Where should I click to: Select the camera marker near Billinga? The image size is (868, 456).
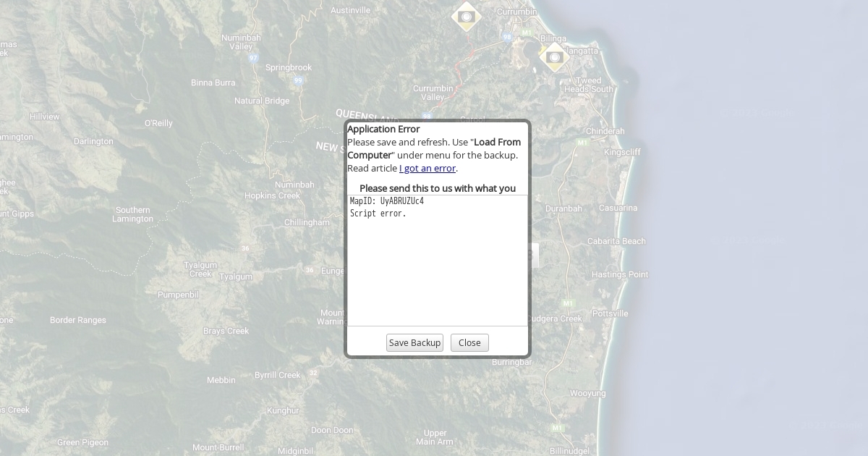pos(555,56)
